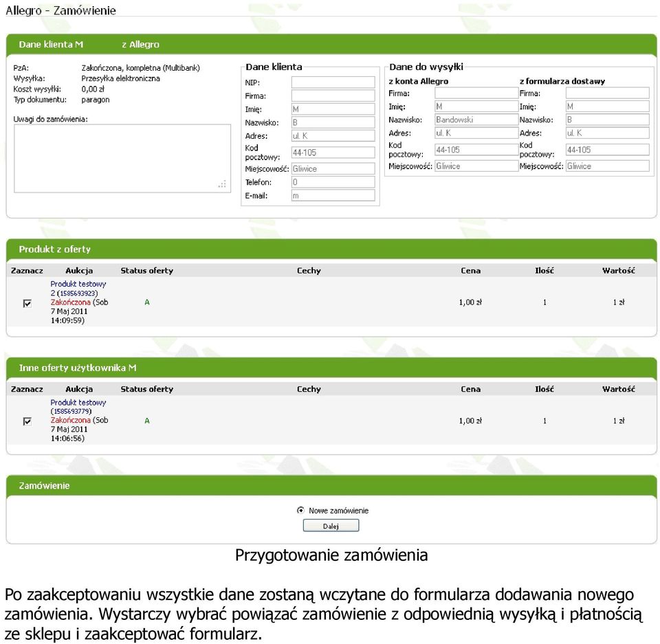Click 'Cechy' column header in Inne oferty

pyautogui.click(x=309, y=389)
